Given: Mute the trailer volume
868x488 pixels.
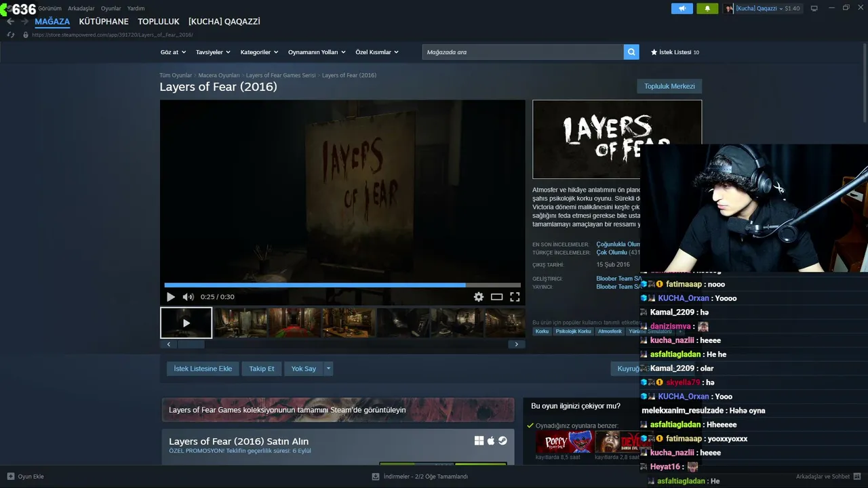Looking at the screenshot, I should [x=188, y=297].
